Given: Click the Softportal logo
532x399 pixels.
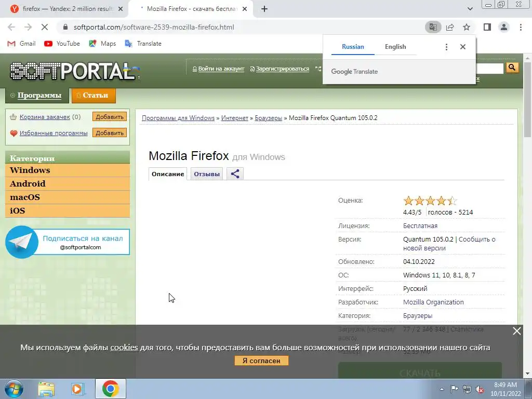Looking at the screenshot, I should click(x=75, y=71).
